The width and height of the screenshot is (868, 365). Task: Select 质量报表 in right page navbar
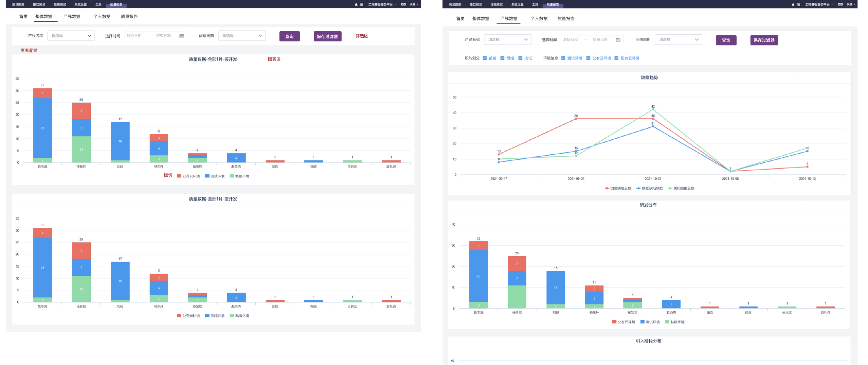pyautogui.click(x=553, y=4)
